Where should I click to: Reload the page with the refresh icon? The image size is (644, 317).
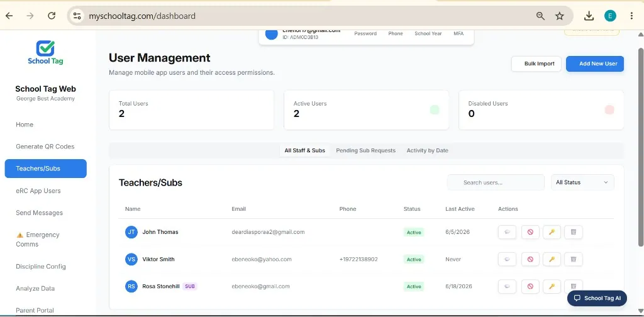point(52,16)
